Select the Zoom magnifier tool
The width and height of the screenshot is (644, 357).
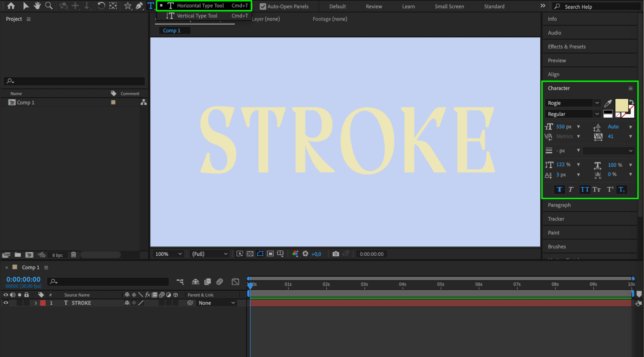click(49, 5)
